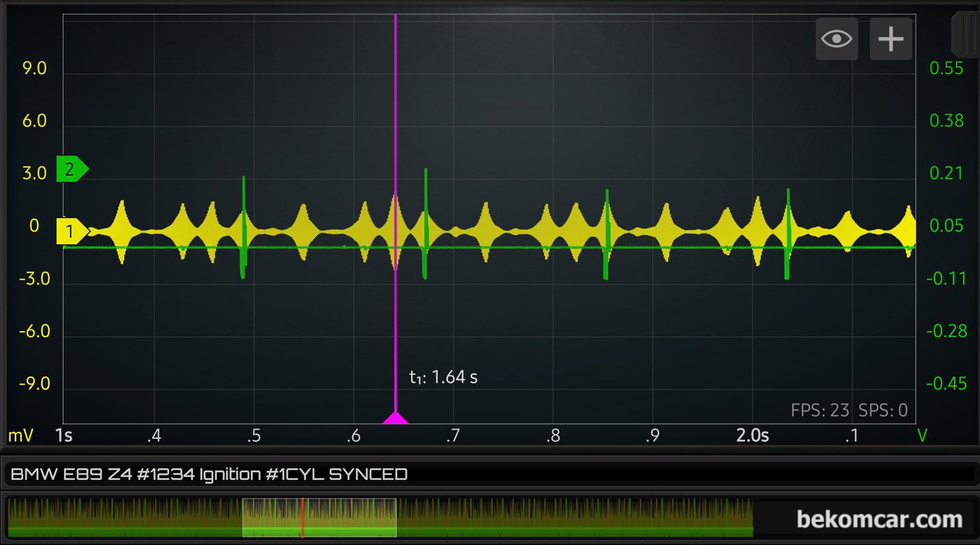
Task: Click the green V unit label
Action: pos(922,436)
